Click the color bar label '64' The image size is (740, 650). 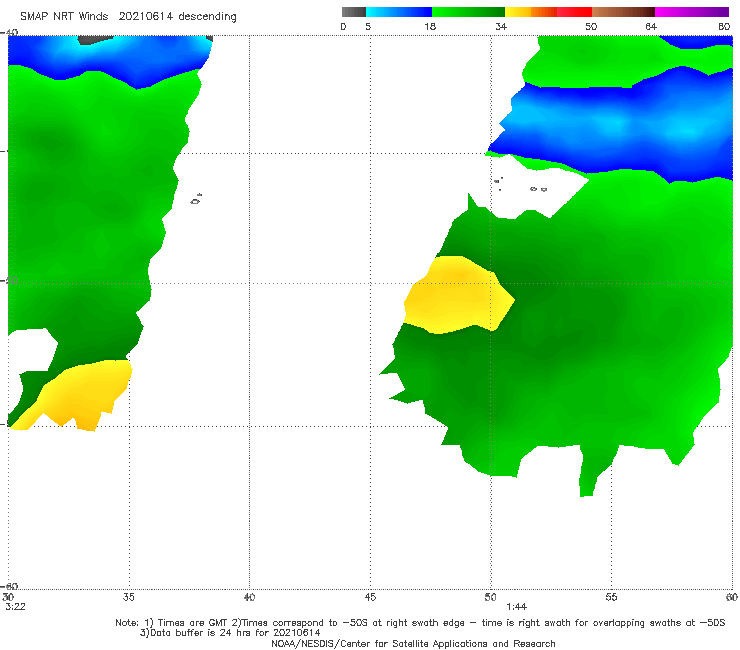click(x=651, y=27)
